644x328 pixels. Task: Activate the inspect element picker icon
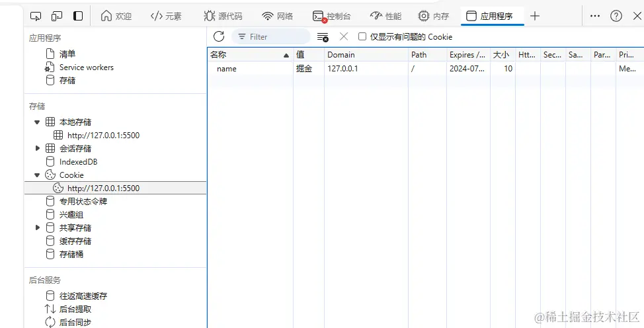36,16
